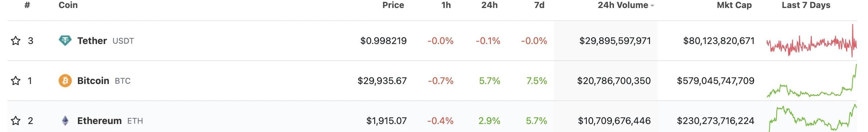Click the Coin column header
Screen dimensions: 868x132
(x=68, y=5)
